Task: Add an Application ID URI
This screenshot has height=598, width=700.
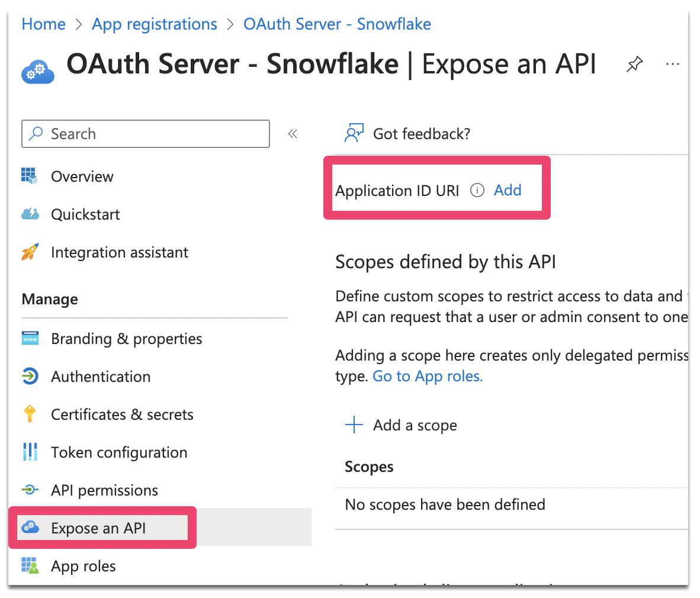Action: [x=508, y=191]
